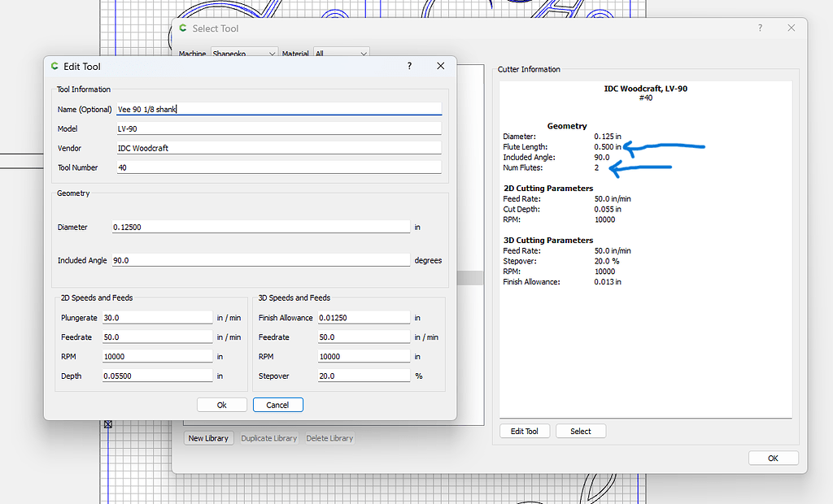Click the Diameter field in the Geometry section
The height and width of the screenshot is (504, 833).
point(259,227)
